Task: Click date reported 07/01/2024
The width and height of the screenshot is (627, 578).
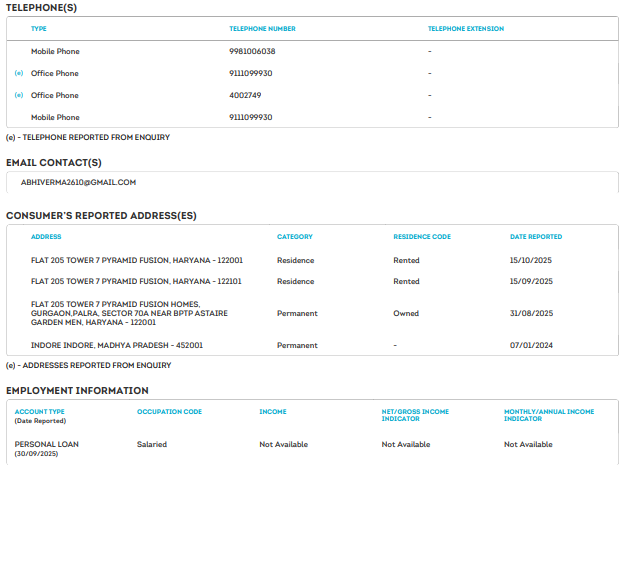Action: click(x=531, y=345)
